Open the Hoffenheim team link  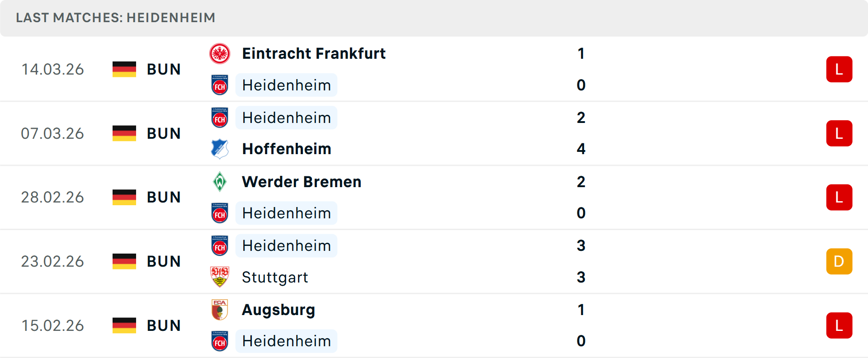tap(287, 149)
